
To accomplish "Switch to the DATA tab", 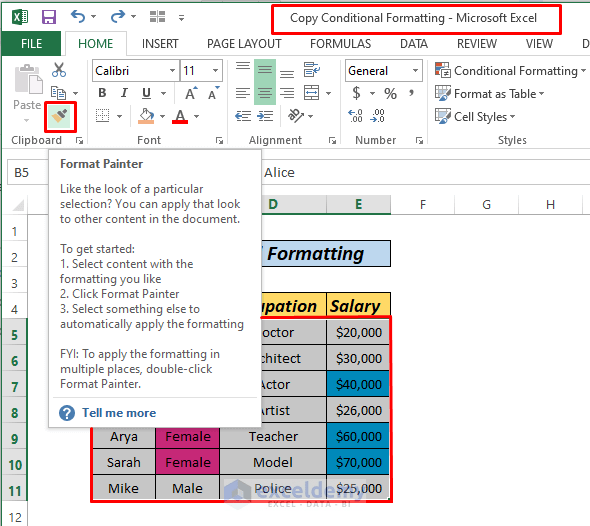I will [x=414, y=44].
